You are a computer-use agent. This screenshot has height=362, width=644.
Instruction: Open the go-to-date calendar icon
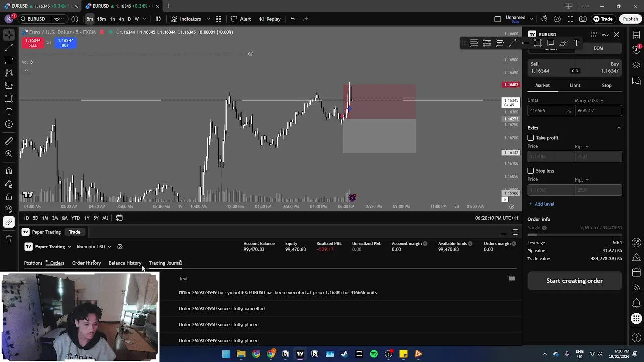click(119, 218)
